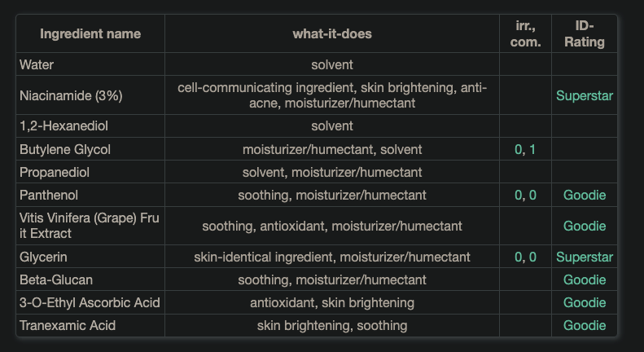The image size is (644, 352).
Task: Click "antioxidant, skin brightening" for Ethyl Ascorbic Acid
Action: (332, 302)
